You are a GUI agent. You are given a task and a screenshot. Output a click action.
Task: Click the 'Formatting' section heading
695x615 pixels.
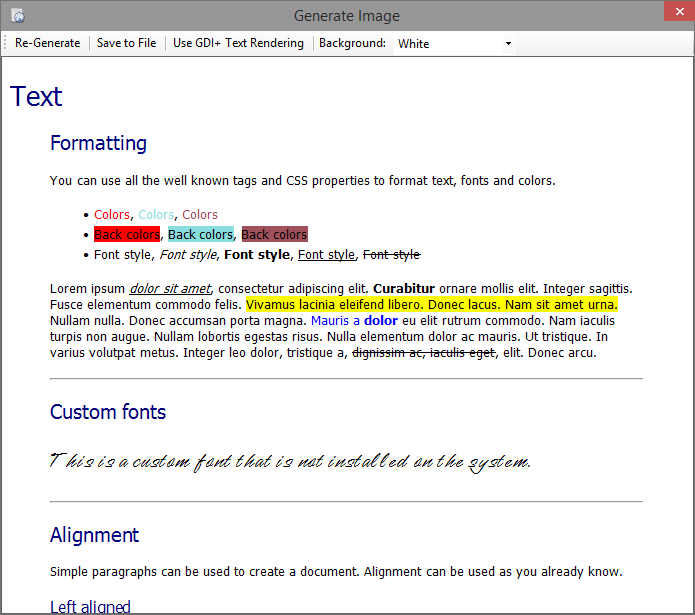[x=98, y=143]
